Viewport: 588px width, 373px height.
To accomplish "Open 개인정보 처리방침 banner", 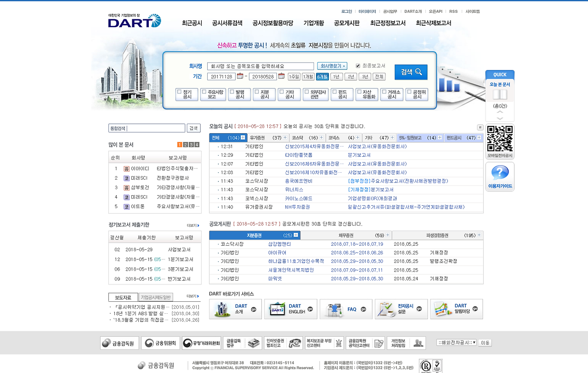I will coord(406,343).
